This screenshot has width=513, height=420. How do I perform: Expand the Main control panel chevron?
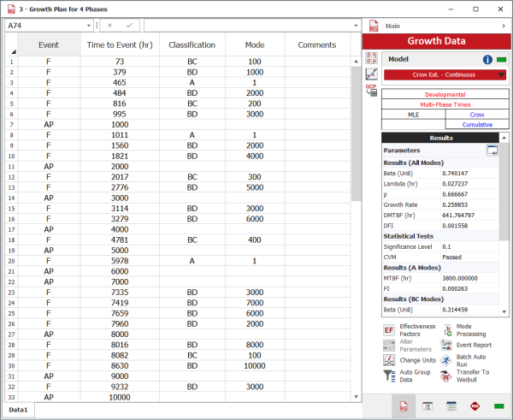[503, 27]
